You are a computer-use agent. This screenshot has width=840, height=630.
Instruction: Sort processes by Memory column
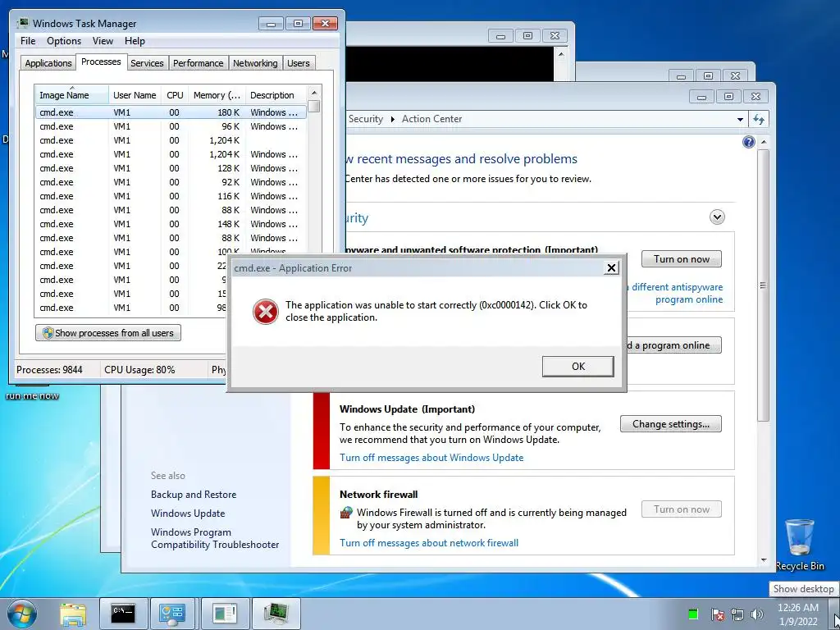click(217, 95)
